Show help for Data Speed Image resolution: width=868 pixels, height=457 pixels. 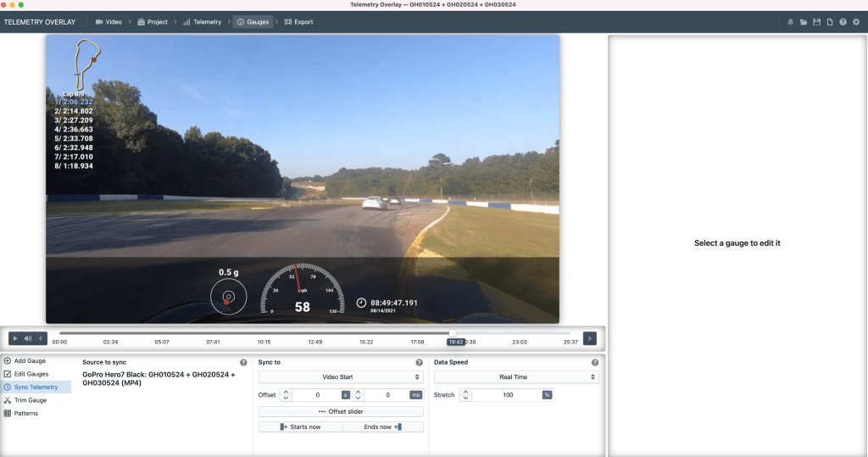tap(595, 362)
